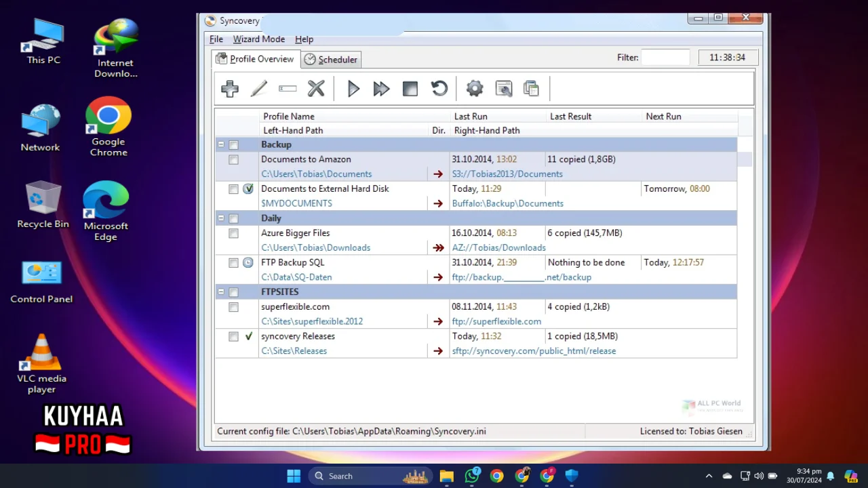Collapse the FTPSITES group

click(x=221, y=292)
